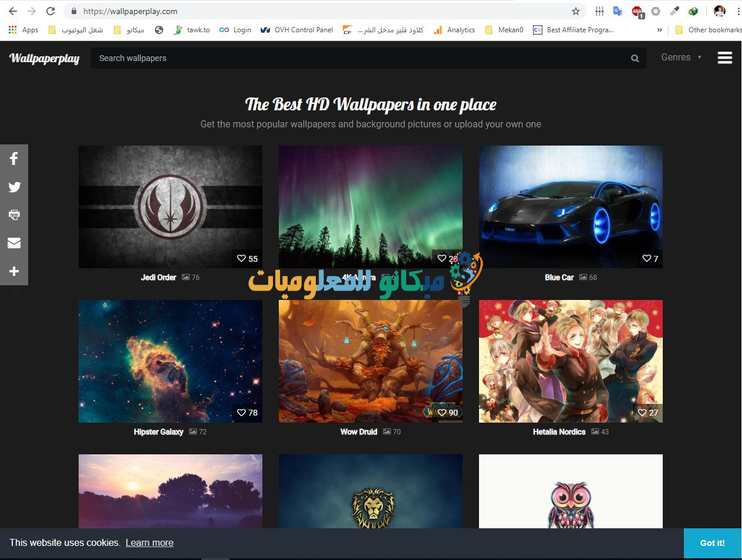The height and width of the screenshot is (560, 742).
Task: Open the Google Translate extension
Action: (x=618, y=11)
